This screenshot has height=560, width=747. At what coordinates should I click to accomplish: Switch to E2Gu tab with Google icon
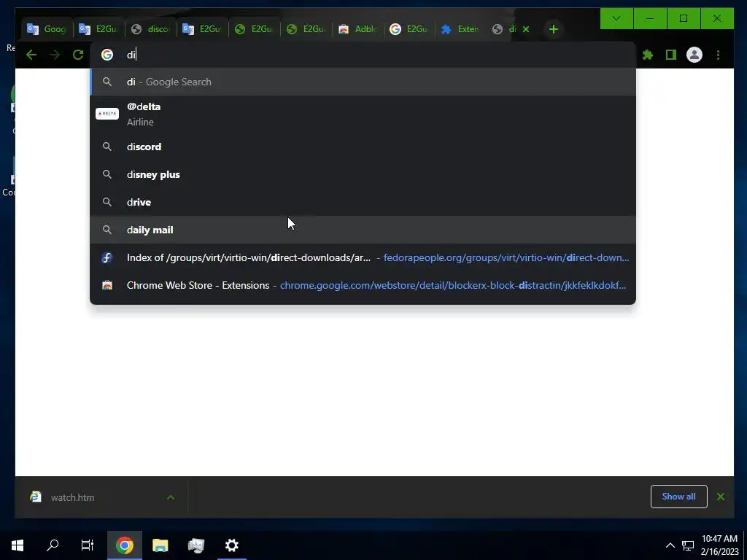[409, 29]
